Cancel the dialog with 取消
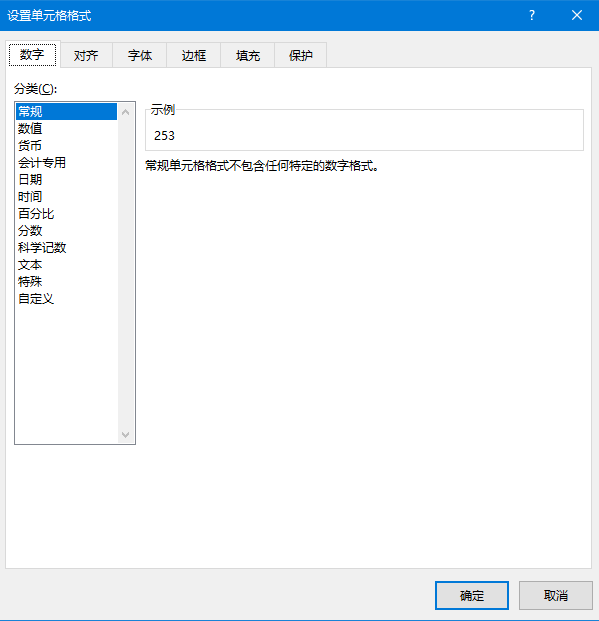 (x=555, y=595)
